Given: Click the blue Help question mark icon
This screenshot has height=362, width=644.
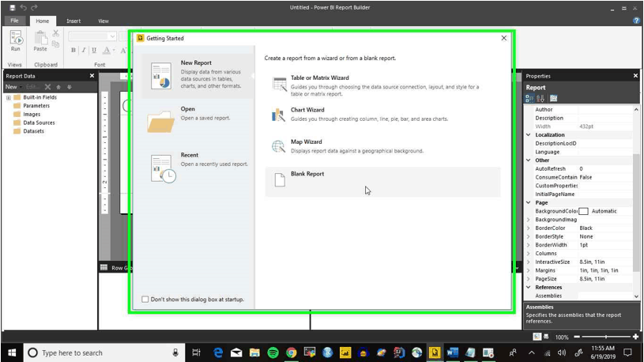Looking at the screenshot, I should 636,21.
